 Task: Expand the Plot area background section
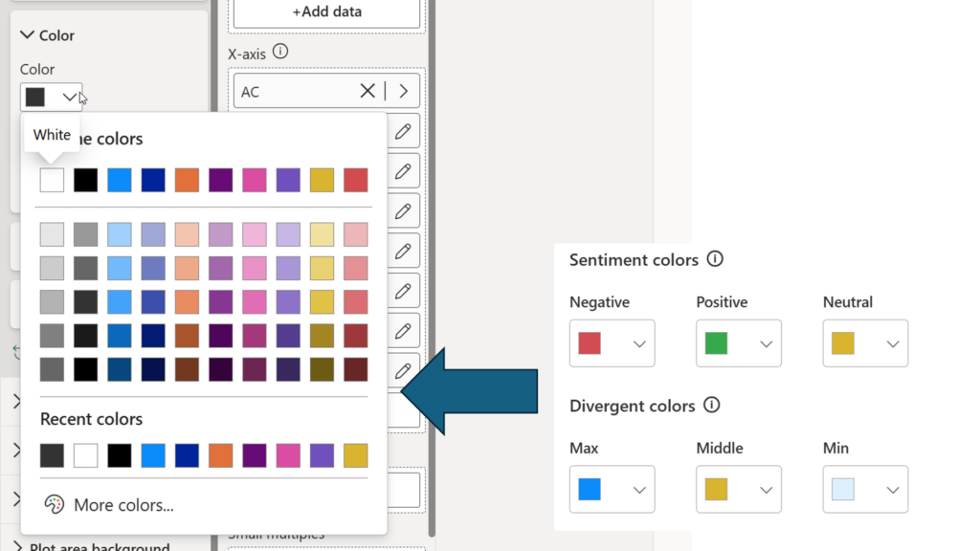tap(17, 547)
